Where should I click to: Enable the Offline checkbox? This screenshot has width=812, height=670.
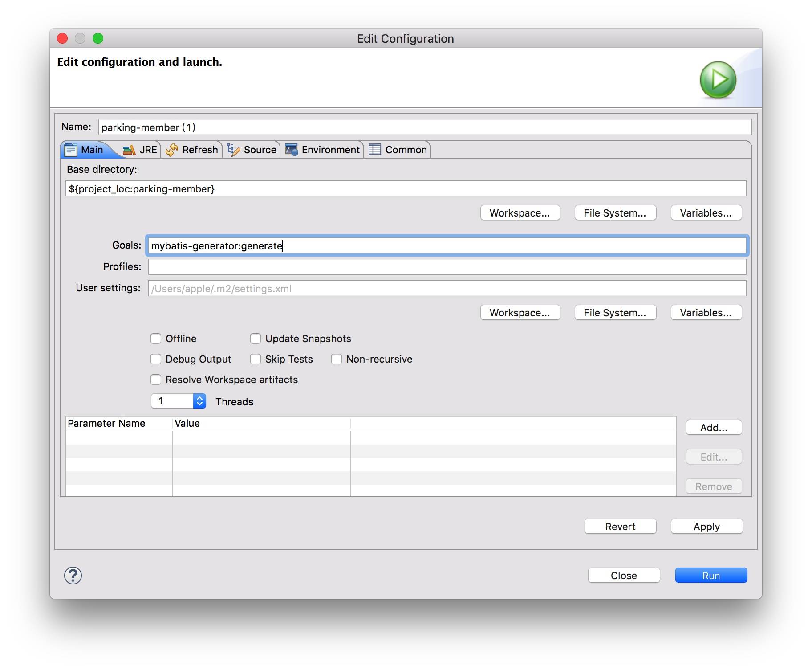coord(156,339)
